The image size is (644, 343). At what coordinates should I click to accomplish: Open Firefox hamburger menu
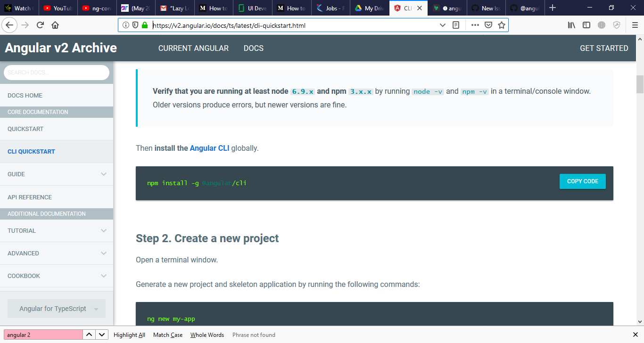click(x=635, y=25)
